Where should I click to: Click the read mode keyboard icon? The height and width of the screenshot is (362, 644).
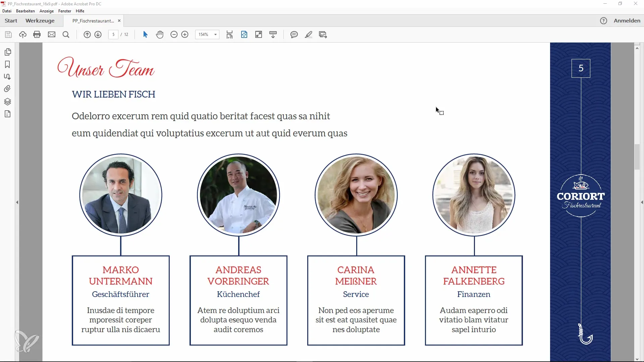273,35
